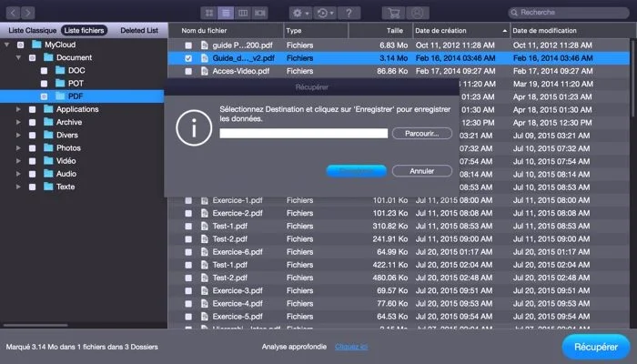Screen dimensions: 637x364
Task: Click the Audio folder icon
Action: (x=48, y=174)
